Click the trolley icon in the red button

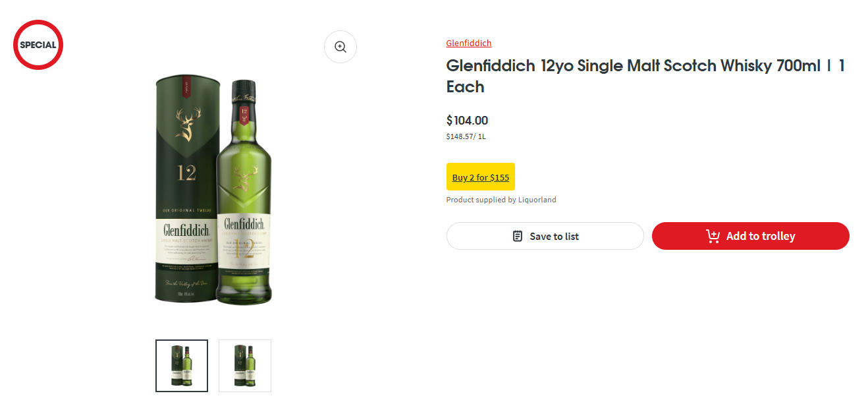click(713, 236)
